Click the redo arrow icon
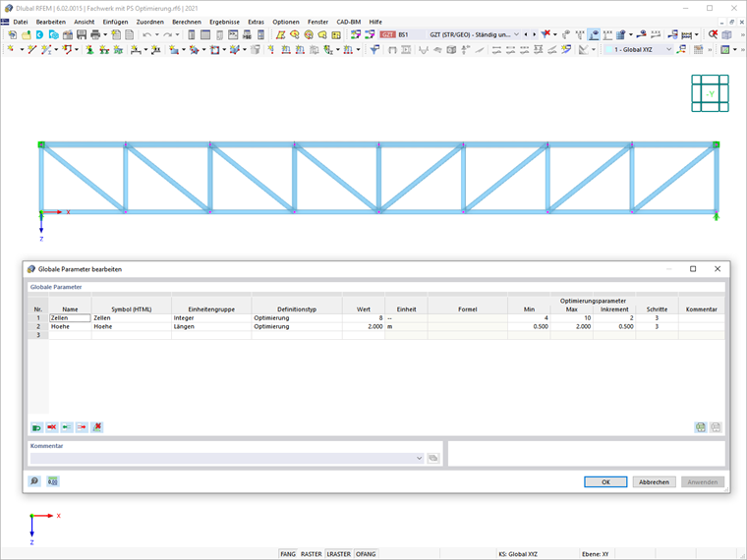Image resolution: width=747 pixels, height=560 pixels. point(168,34)
